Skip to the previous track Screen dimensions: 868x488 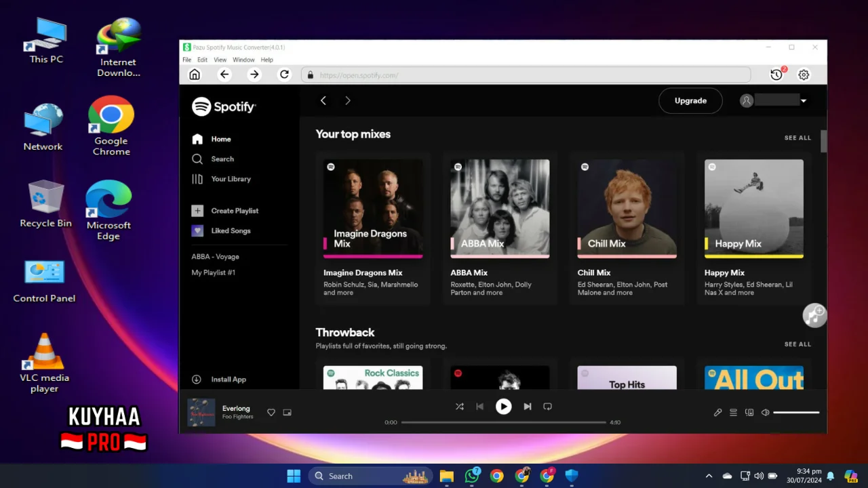[480, 407]
